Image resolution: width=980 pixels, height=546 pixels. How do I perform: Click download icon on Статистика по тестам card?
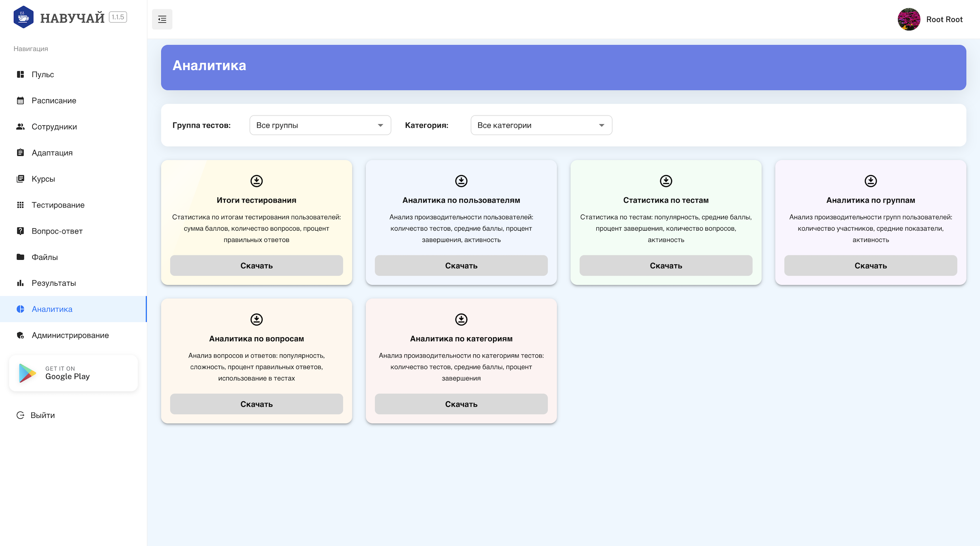point(666,181)
